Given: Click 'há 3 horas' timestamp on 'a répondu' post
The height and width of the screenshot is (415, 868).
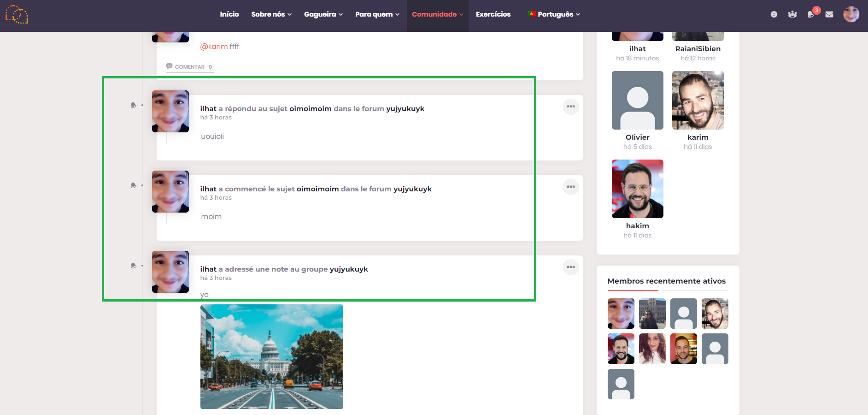Looking at the screenshot, I should 216,118.
